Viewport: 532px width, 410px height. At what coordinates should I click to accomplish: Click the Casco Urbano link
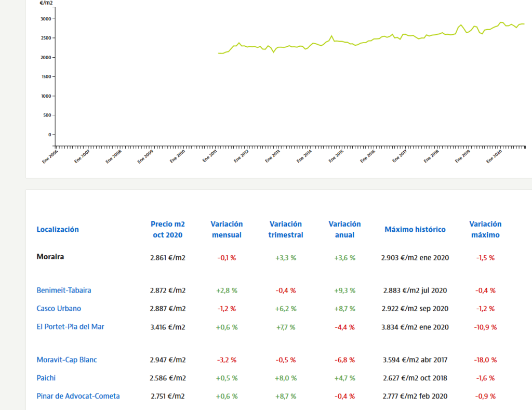(x=59, y=309)
